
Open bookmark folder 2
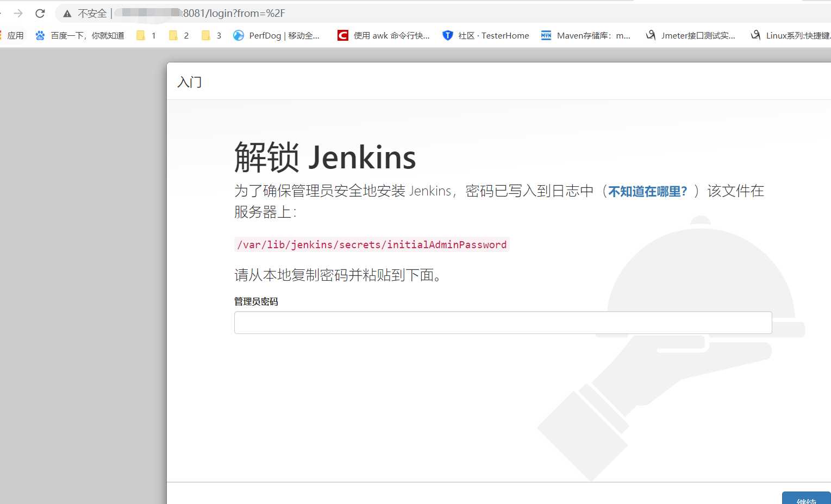click(x=179, y=35)
